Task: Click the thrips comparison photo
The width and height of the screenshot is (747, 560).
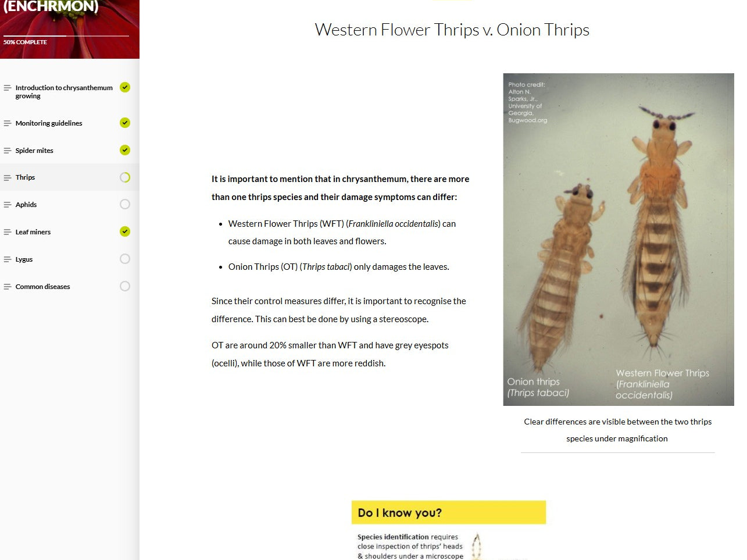Action: click(x=618, y=239)
